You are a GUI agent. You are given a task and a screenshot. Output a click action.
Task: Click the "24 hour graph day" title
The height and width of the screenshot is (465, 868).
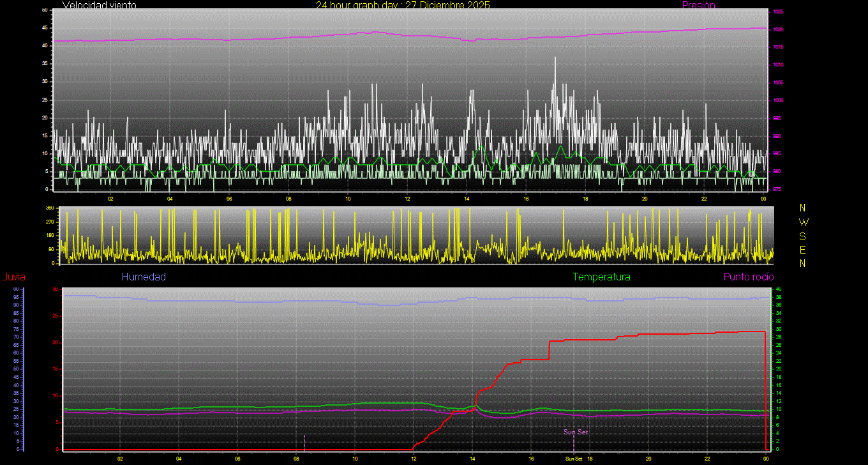coord(403,5)
